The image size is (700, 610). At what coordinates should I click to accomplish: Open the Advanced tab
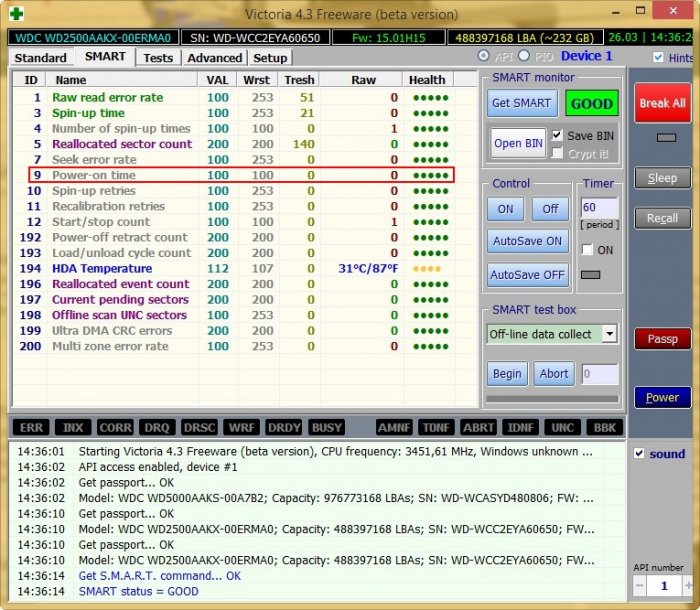215,58
